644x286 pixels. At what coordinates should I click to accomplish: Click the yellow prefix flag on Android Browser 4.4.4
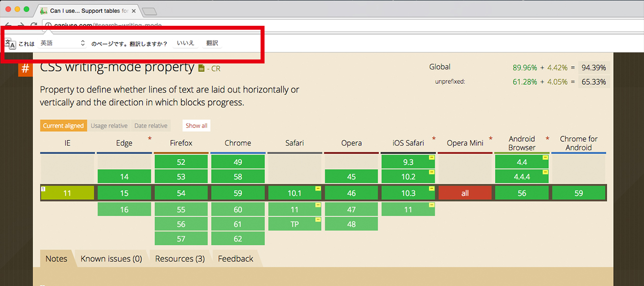[x=545, y=172]
